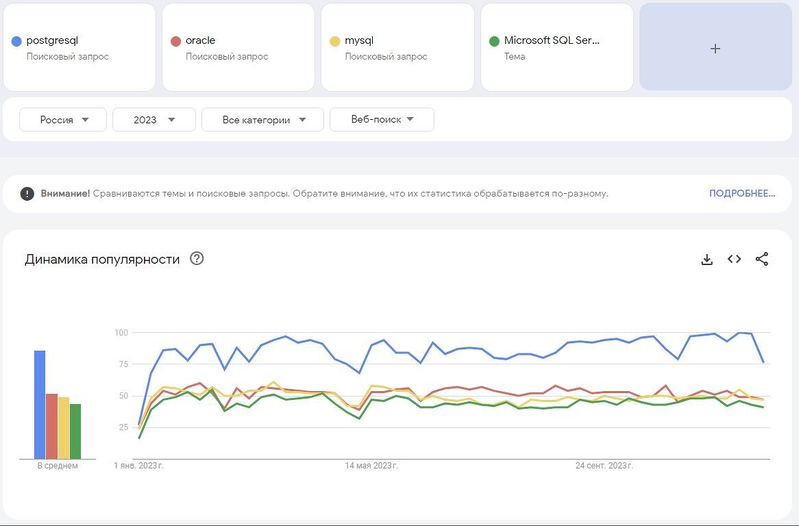Select the postgresql search term card
Image resolution: width=799 pixels, height=526 pixels.
tap(80, 47)
